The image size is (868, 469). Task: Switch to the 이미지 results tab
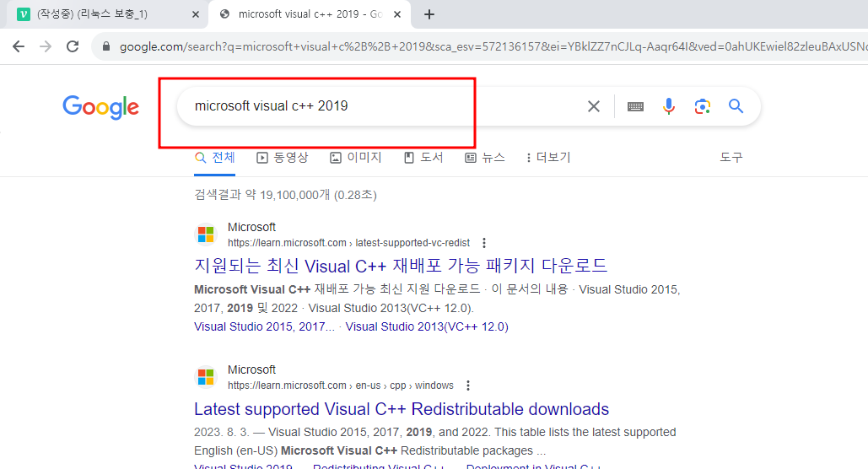[356, 158]
